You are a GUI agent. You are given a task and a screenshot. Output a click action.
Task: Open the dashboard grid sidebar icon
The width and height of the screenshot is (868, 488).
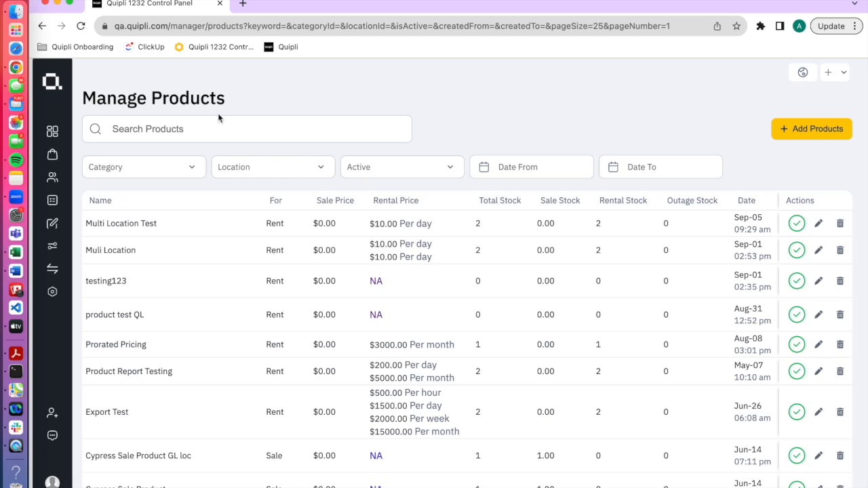pyautogui.click(x=52, y=131)
